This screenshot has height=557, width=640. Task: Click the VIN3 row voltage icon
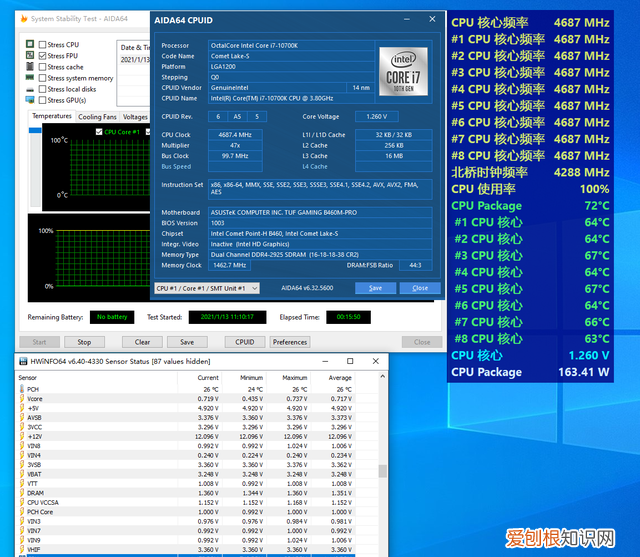(x=22, y=521)
